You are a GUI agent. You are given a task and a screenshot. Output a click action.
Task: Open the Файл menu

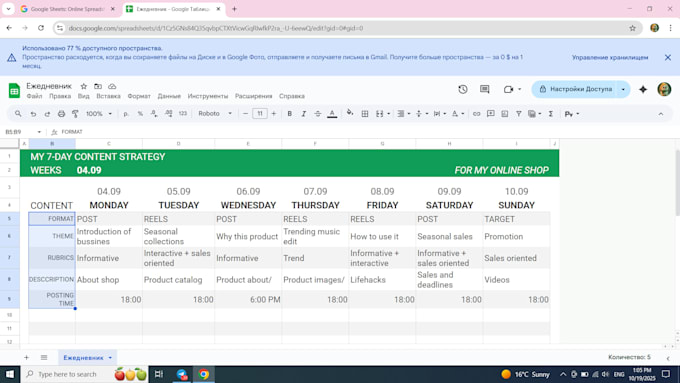click(x=34, y=96)
